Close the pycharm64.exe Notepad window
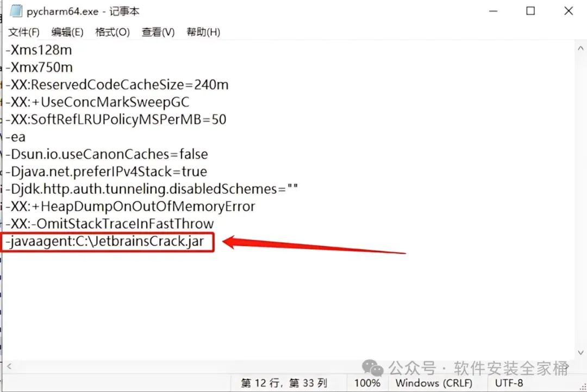The width and height of the screenshot is (587, 392). (569, 11)
